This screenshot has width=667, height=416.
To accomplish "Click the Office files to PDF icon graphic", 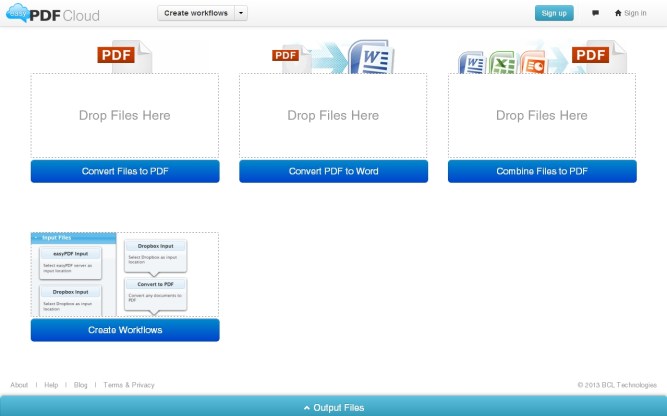I will coord(542,57).
